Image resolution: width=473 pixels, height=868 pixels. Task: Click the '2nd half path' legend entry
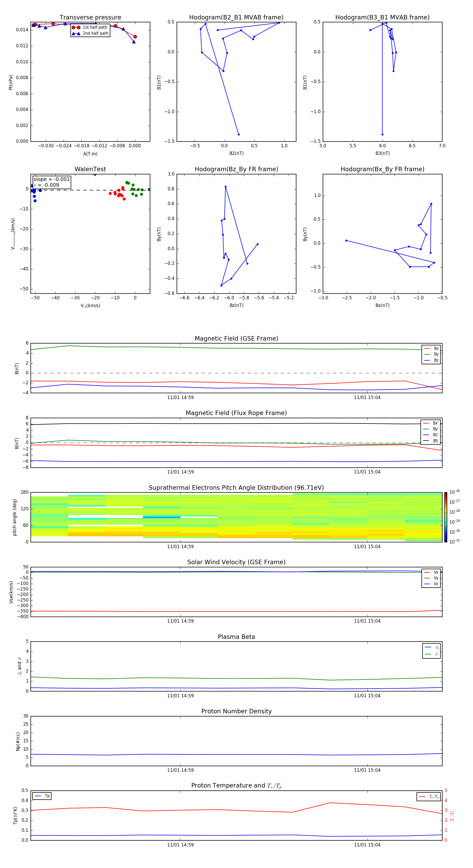[x=90, y=33]
